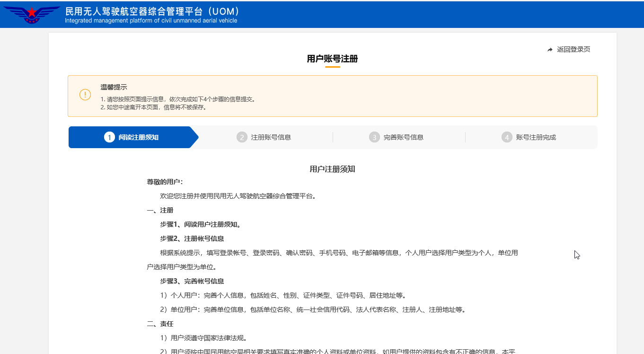Click the 用户注册须知 heading
644x354 pixels.
pyautogui.click(x=332, y=169)
